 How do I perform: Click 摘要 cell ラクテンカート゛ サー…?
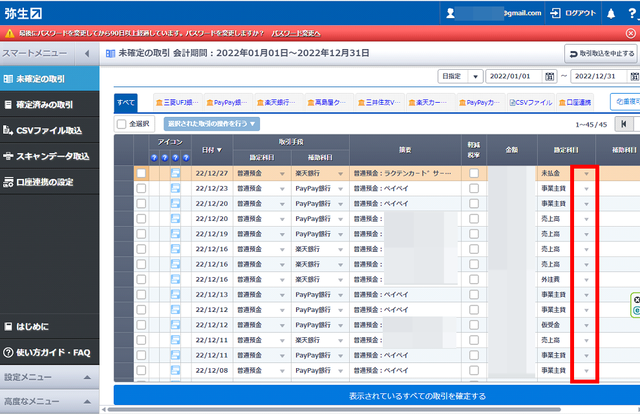(405, 174)
